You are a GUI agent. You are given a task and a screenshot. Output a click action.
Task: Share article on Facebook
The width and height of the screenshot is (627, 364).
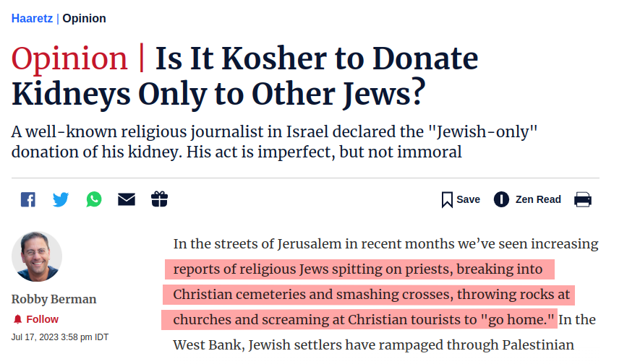point(28,199)
